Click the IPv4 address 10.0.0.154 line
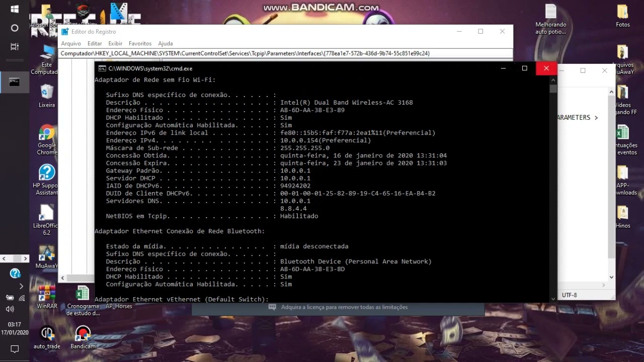 click(x=238, y=140)
